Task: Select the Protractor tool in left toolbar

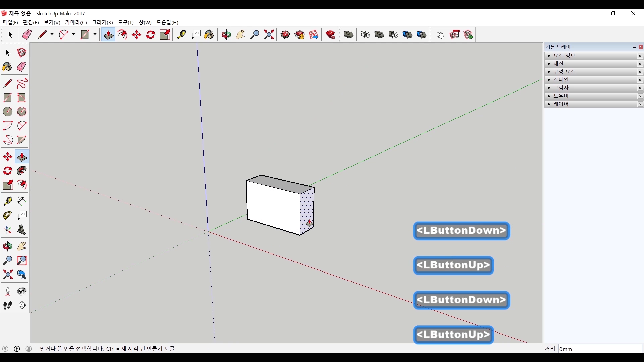Action: click(x=8, y=216)
